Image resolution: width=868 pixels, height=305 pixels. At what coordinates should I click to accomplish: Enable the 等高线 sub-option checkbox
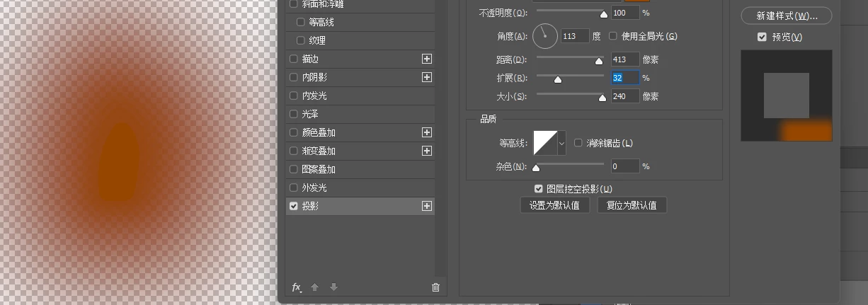point(300,22)
